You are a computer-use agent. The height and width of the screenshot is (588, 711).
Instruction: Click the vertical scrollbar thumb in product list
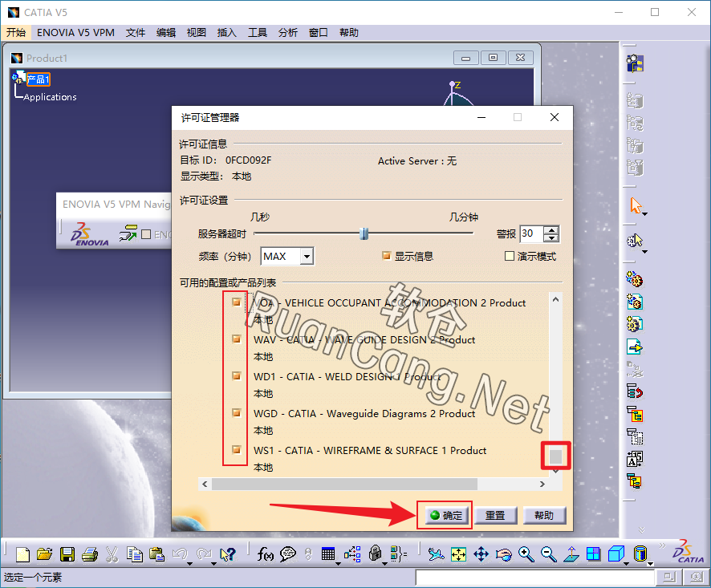tap(555, 456)
